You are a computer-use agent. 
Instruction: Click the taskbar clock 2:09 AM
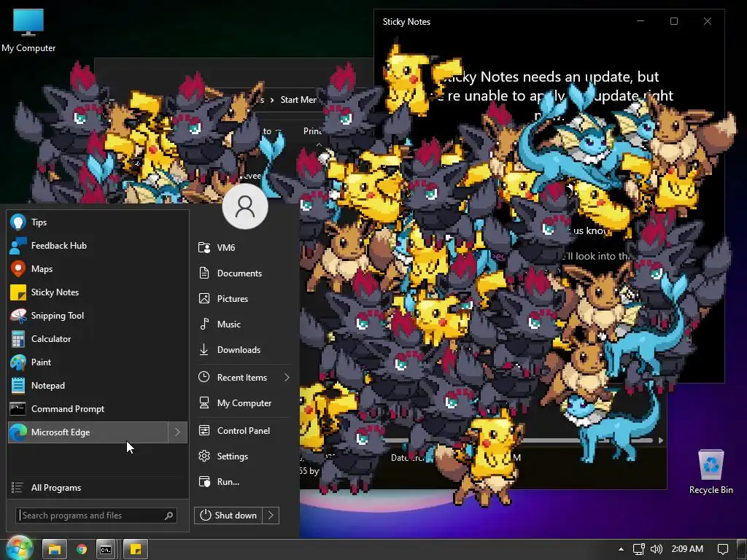click(687, 549)
